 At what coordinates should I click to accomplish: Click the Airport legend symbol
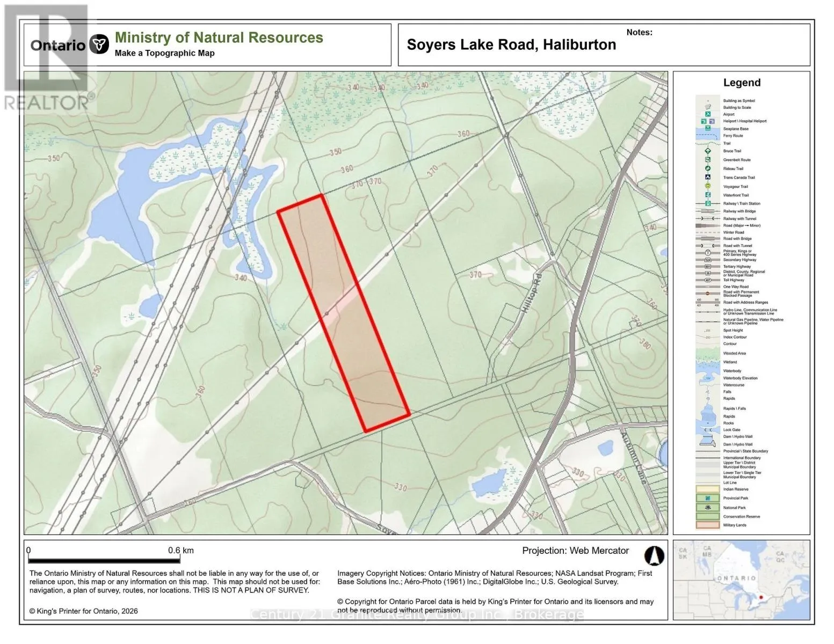click(x=708, y=114)
